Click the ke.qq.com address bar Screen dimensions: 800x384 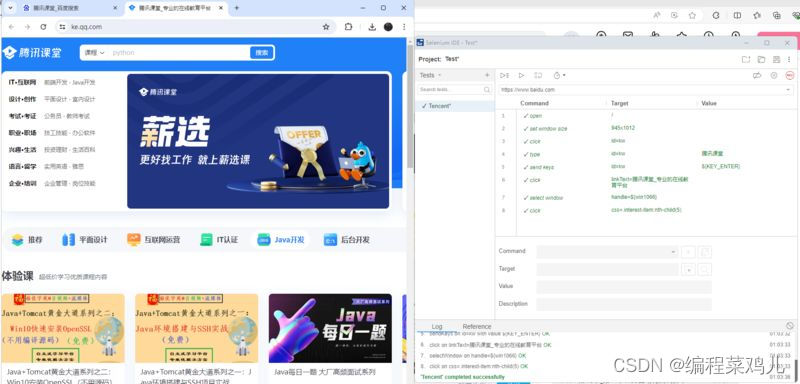coord(194,27)
